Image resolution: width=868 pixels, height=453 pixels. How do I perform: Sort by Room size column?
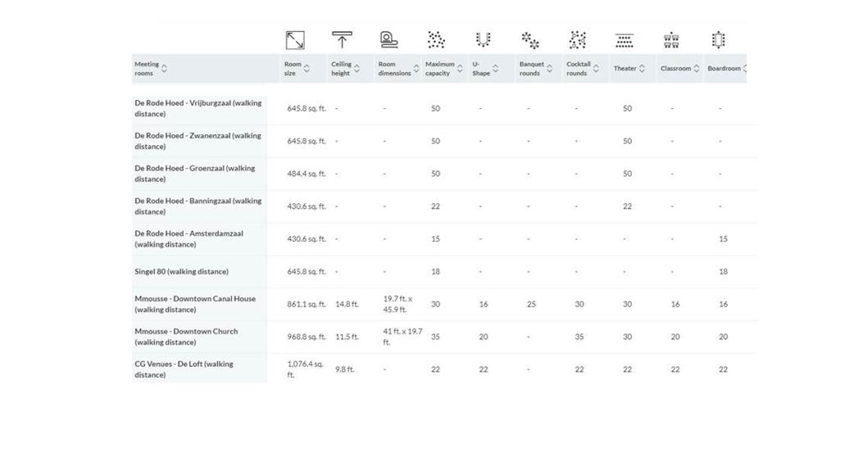click(306, 69)
